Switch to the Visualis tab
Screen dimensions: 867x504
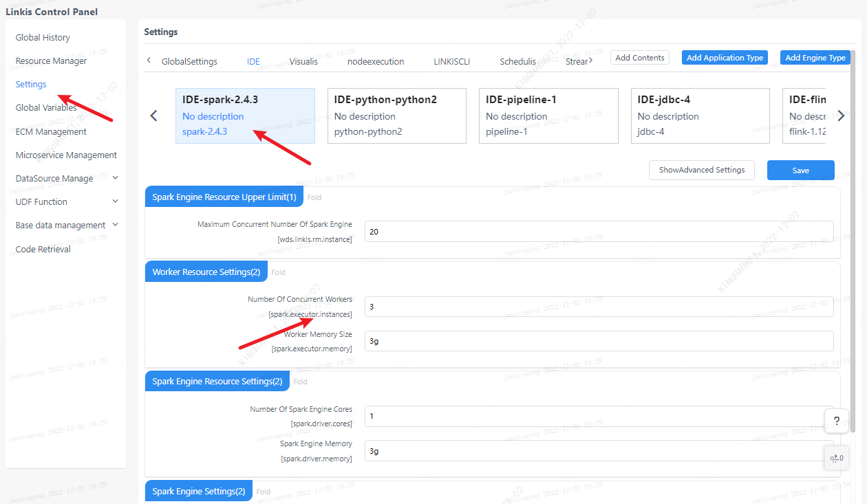coord(303,61)
